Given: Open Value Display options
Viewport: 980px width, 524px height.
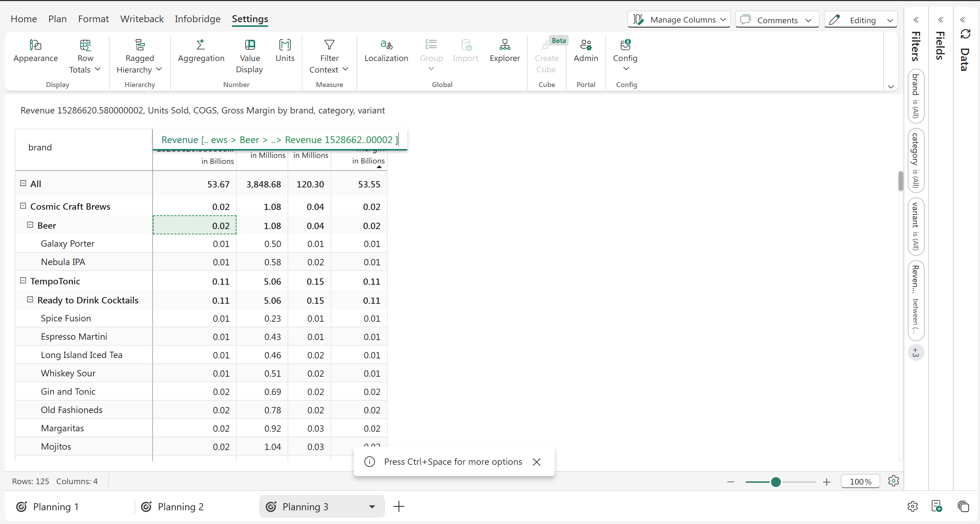Looking at the screenshot, I should click(x=249, y=45).
